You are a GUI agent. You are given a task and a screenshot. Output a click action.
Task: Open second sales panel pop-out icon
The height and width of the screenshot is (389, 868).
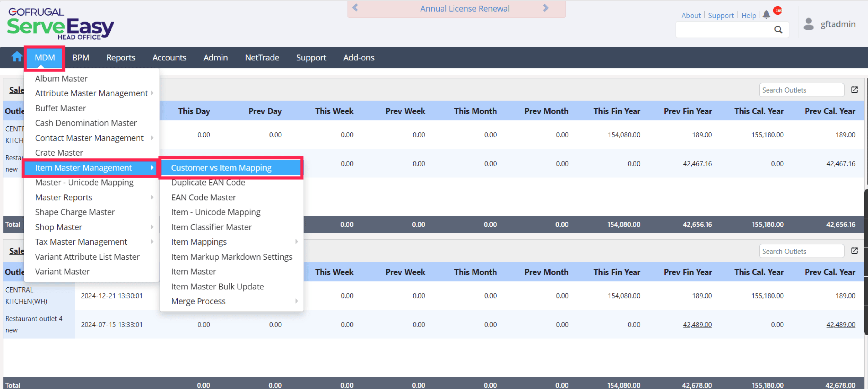(x=854, y=251)
